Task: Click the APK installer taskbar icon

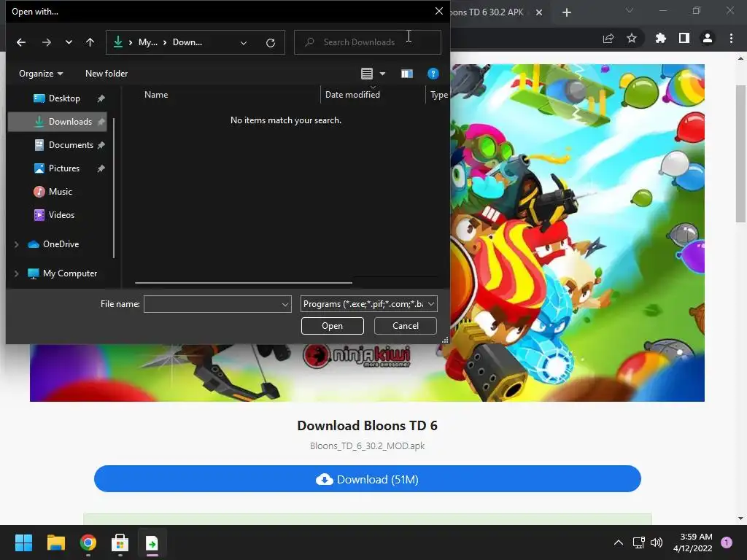Action: (x=152, y=542)
